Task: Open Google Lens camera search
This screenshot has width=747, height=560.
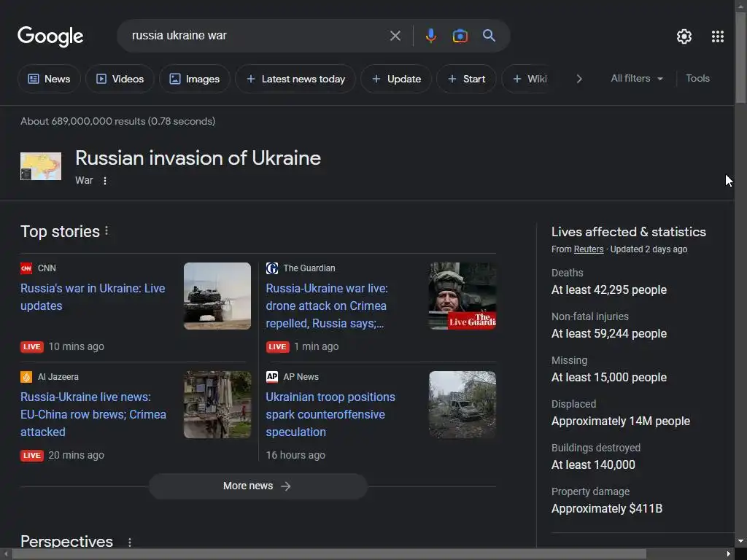Action: [460, 36]
